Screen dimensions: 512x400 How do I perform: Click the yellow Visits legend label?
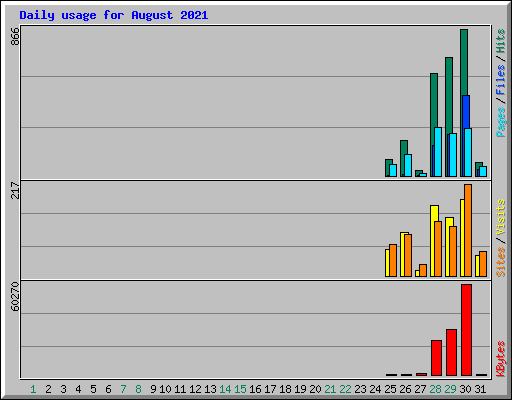coord(500,217)
